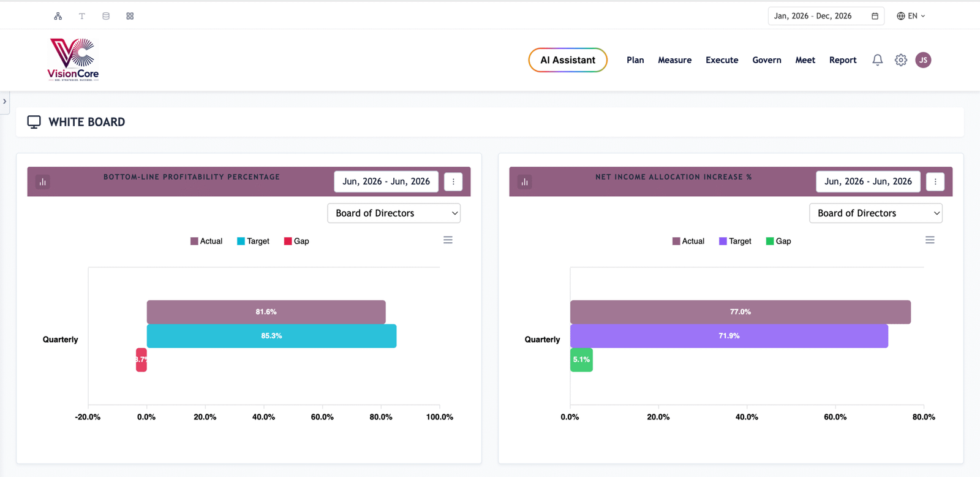This screenshot has width=980, height=477.
Task: Open Board of Directors dropdown on Bottom-Line Profitability card
Action: coord(394,213)
